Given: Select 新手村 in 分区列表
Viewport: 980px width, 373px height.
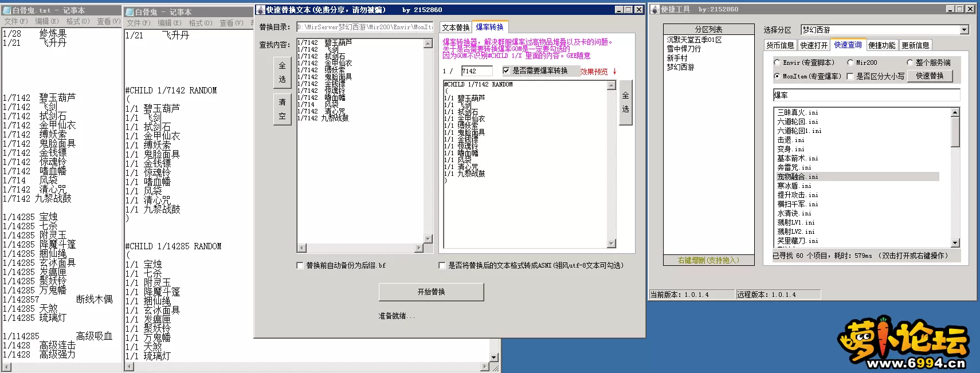Looking at the screenshot, I should pos(677,58).
